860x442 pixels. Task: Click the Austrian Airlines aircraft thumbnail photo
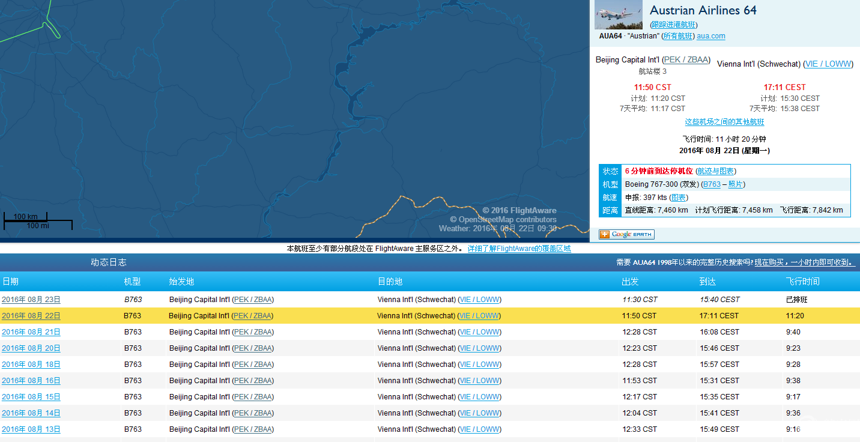click(618, 15)
